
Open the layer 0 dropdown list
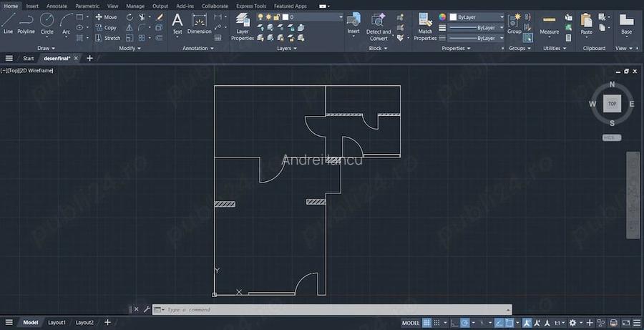click(x=341, y=17)
